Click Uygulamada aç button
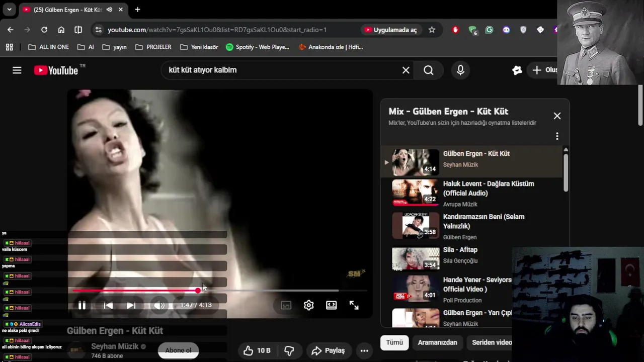The height and width of the screenshot is (362, 644). [391, 30]
